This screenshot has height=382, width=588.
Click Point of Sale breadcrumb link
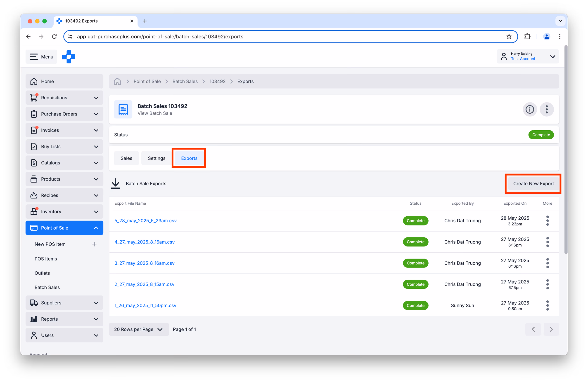(x=147, y=81)
